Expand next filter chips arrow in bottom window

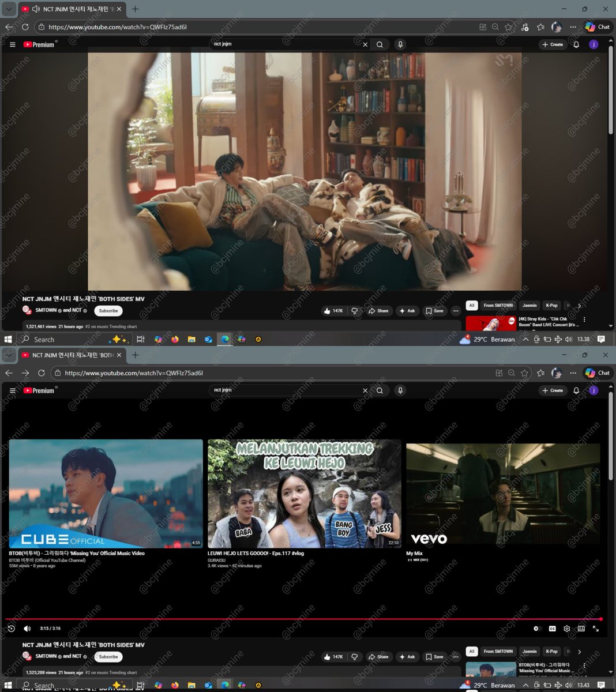coord(579,652)
